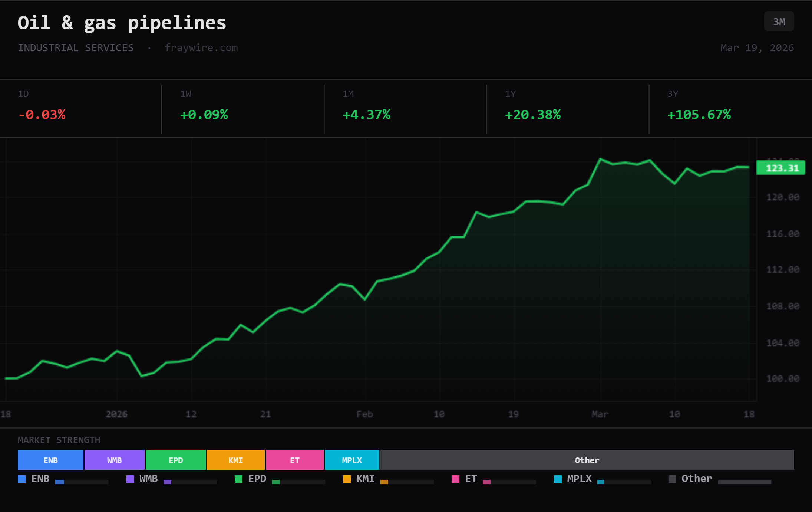
Task: Click the 1D change showing -0.03%
Action: point(42,115)
